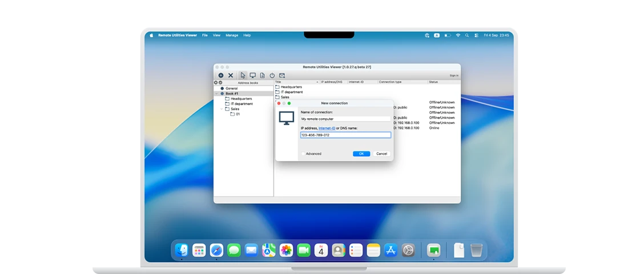The width and height of the screenshot is (644, 274).
Task: Click the delete X toolbar icon
Action: pos(231,75)
